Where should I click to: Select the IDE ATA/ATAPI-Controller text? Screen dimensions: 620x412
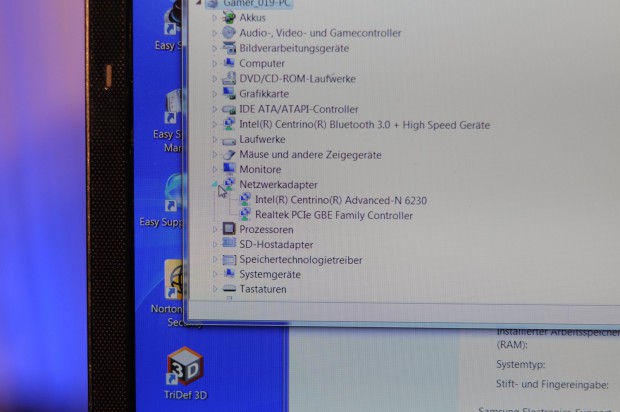[299, 109]
